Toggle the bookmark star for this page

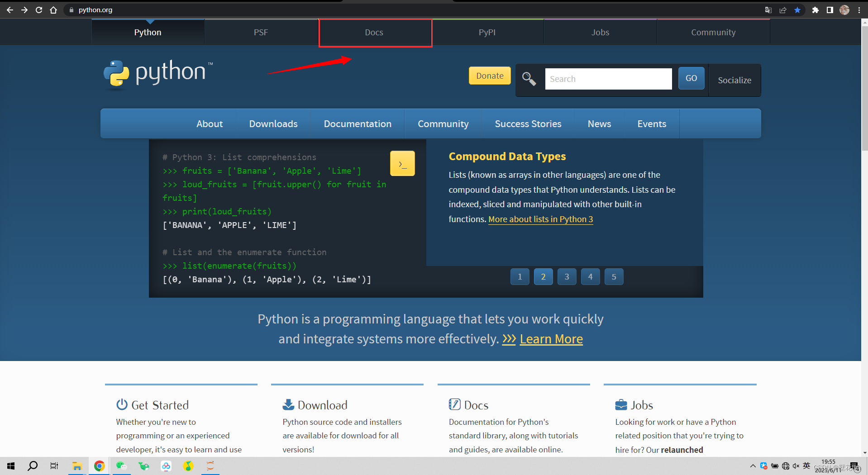point(797,10)
